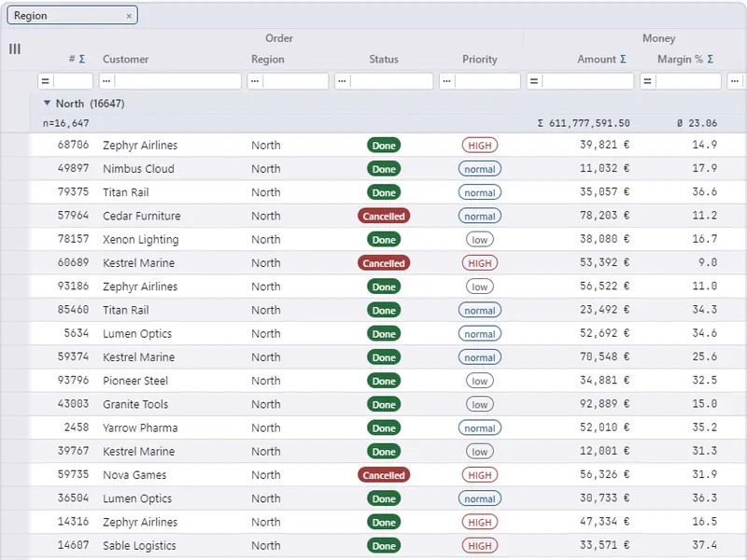Click the group count n=16,647

(65, 123)
